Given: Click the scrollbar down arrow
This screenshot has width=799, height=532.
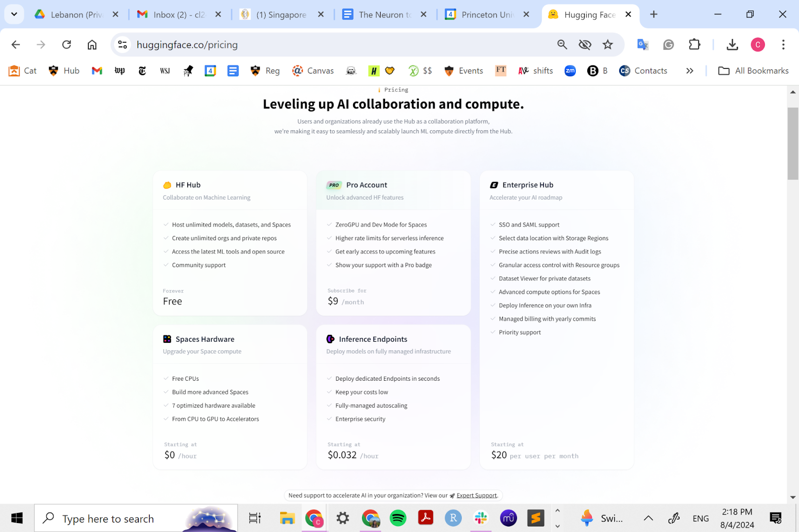Looking at the screenshot, I should (x=793, y=498).
